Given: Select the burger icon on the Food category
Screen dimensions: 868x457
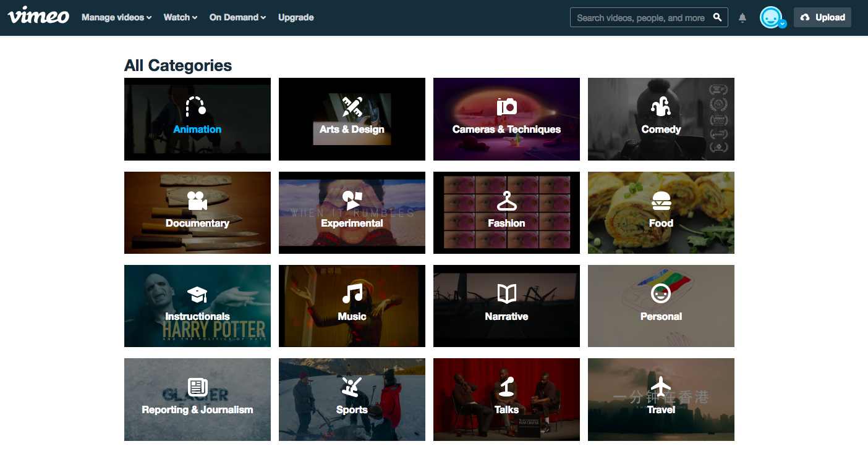Looking at the screenshot, I should pos(661,200).
